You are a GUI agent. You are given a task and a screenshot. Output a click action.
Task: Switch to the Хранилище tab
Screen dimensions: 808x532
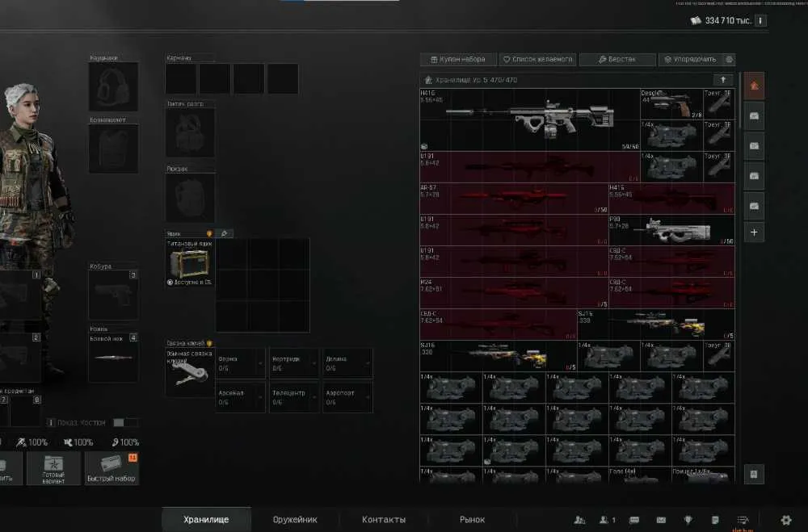click(206, 520)
